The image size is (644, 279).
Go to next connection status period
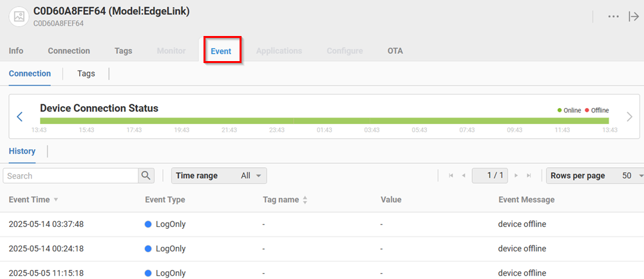(x=629, y=116)
